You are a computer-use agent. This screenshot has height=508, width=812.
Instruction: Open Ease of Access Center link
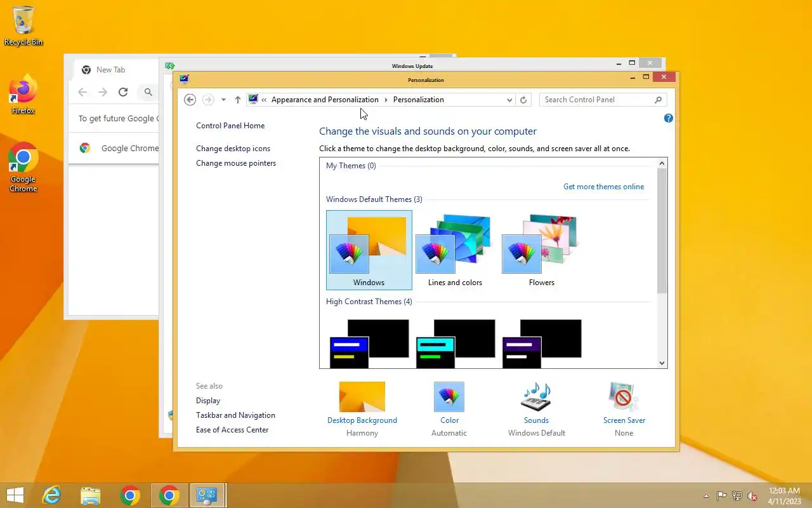tap(232, 430)
